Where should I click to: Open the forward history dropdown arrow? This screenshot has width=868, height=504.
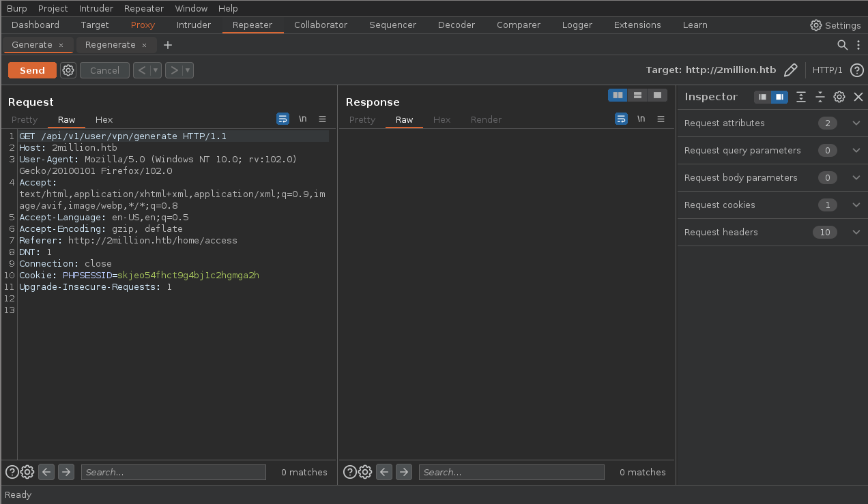coord(188,70)
